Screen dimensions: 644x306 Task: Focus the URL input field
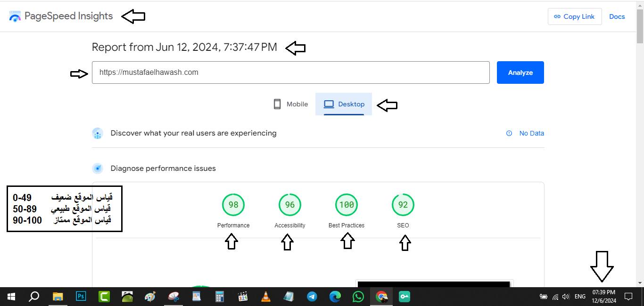click(290, 72)
